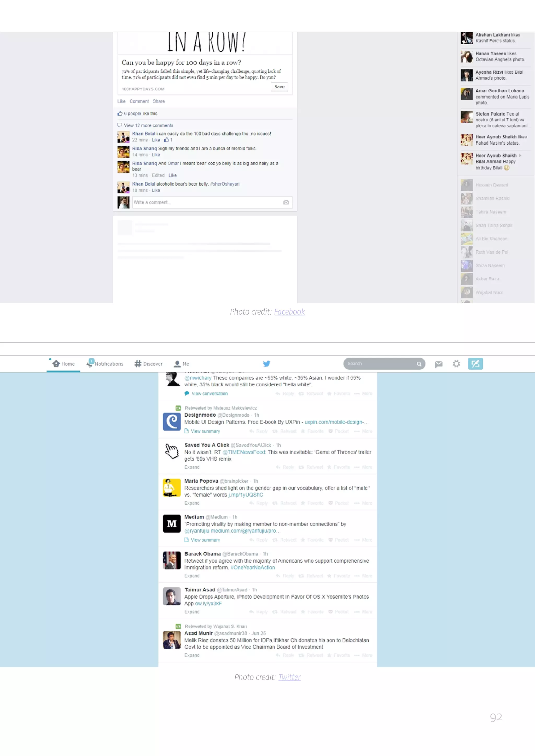This screenshot has height=756, width=535.
Task: Click the Twitter bird logo icon
Action: click(x=266, y=364)
